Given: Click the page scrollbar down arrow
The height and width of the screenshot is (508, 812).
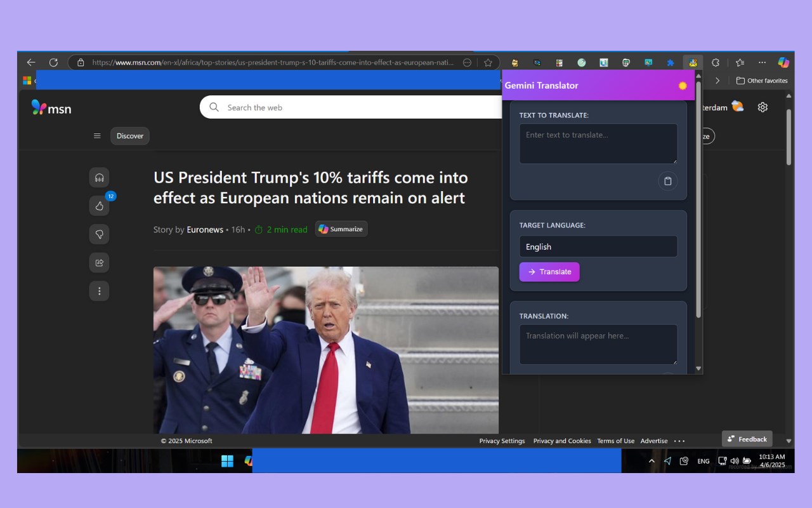Looking at the screenshot, I should click(x=789, y=441).
